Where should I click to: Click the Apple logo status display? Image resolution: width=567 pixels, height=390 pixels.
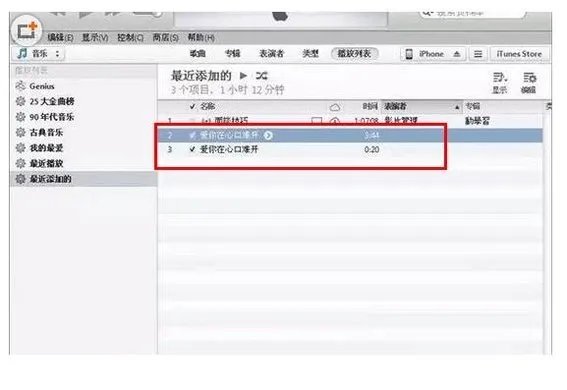(280, 17)
